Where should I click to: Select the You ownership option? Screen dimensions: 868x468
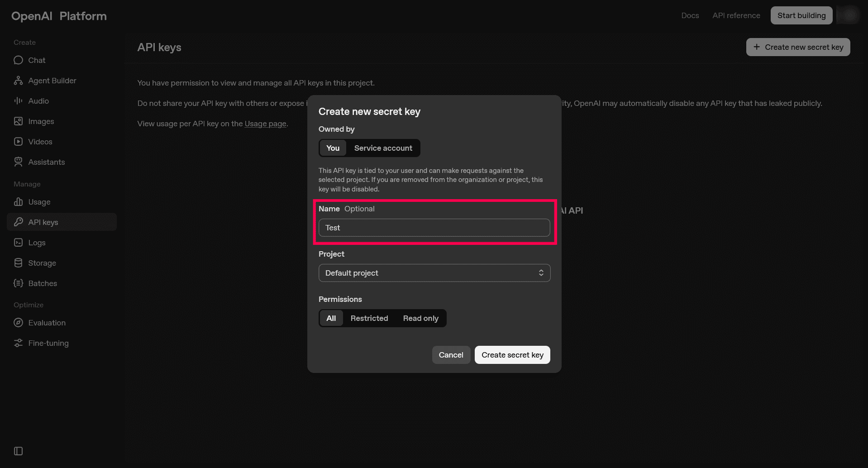(x=333, y=148)
